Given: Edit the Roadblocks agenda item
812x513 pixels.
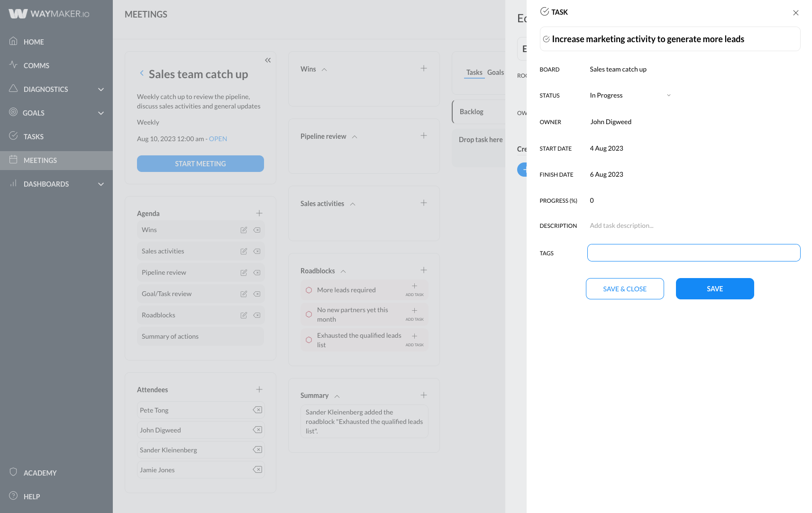Looking at the screenshot, I should (x=244, y=315).
